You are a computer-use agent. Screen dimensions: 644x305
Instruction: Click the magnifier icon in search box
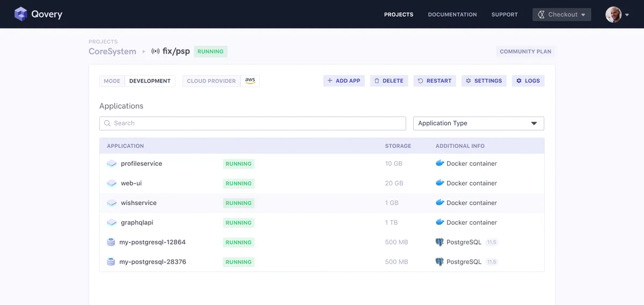point(107,123)
